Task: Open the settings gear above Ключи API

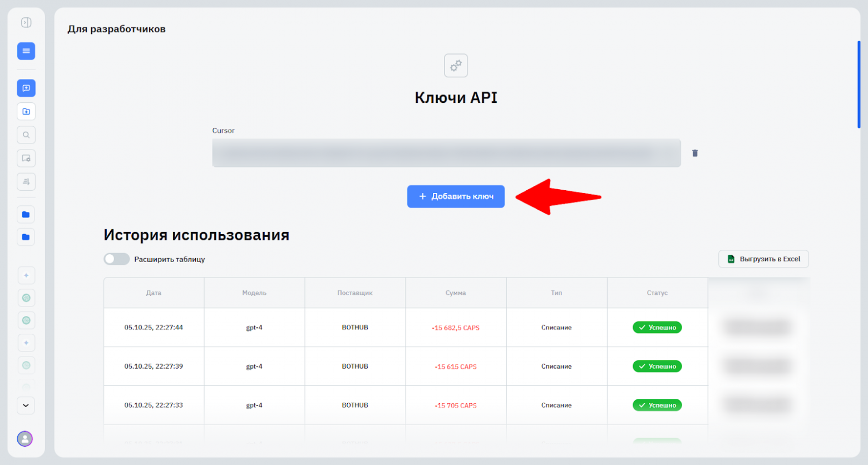Action: [x=456, y=65]
